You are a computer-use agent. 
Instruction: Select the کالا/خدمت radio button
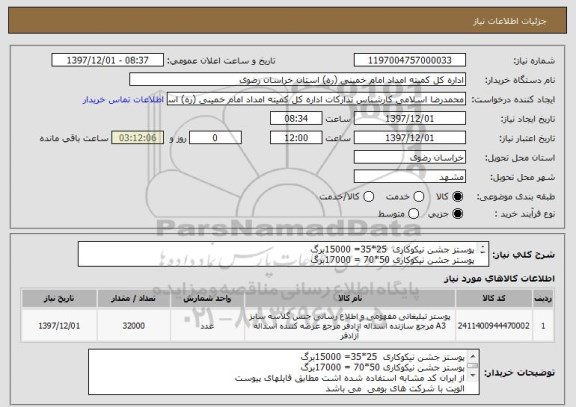point(368,197)
